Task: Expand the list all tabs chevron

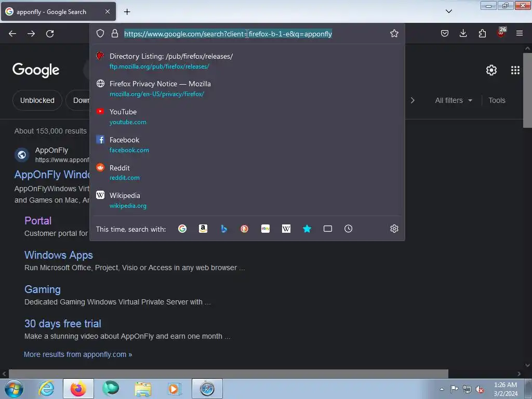Action: [448, 11]
